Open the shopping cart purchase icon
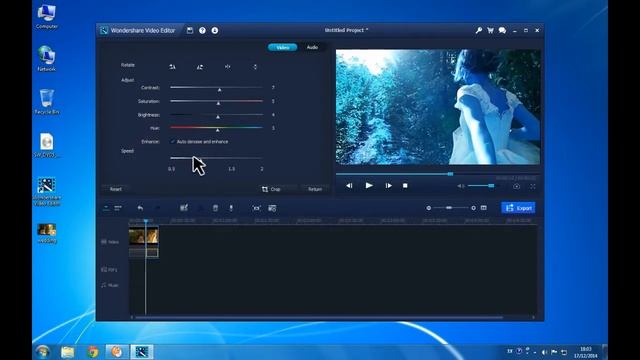Image resolution: width=640 pixels, height=360 pixels. click(x=490, y=30)
